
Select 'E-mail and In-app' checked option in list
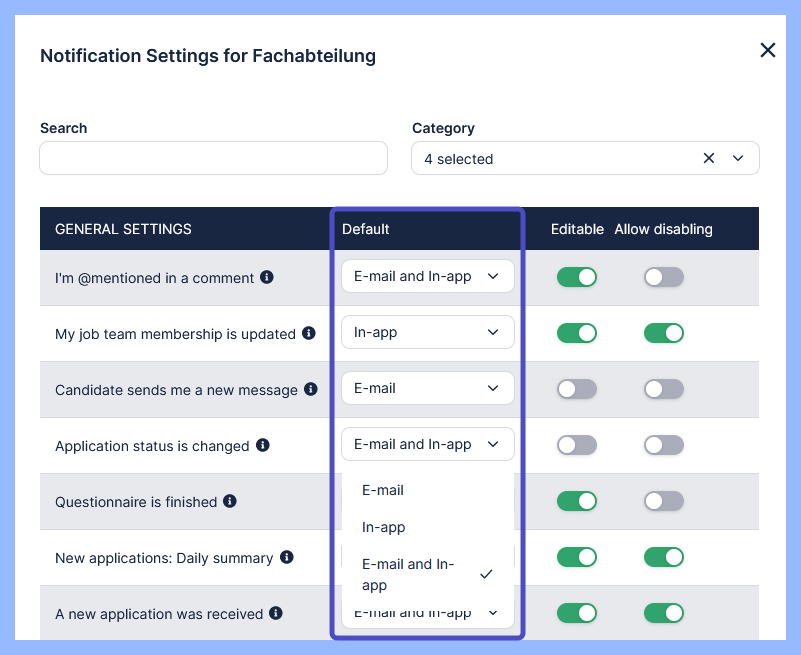click(x=408, y=575)
